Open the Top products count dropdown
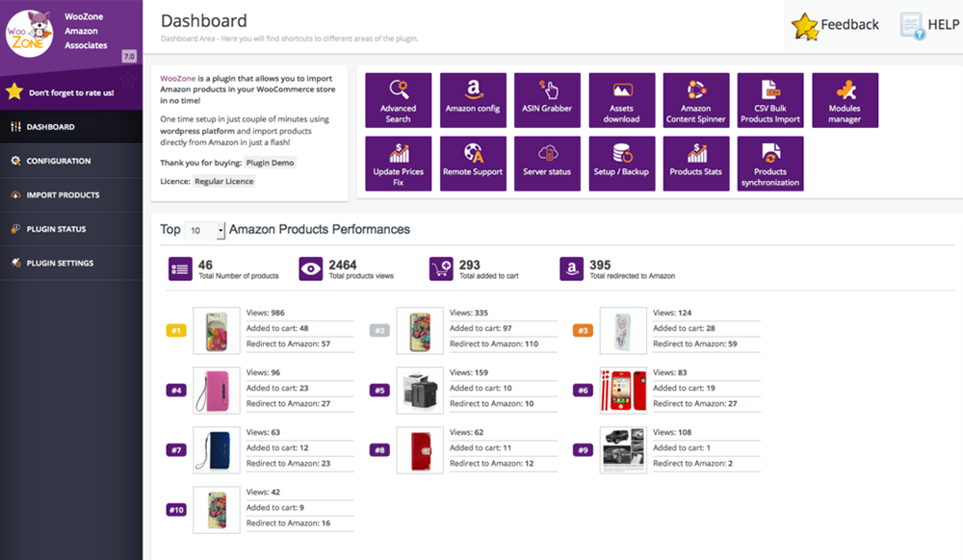 pos(205,230)
